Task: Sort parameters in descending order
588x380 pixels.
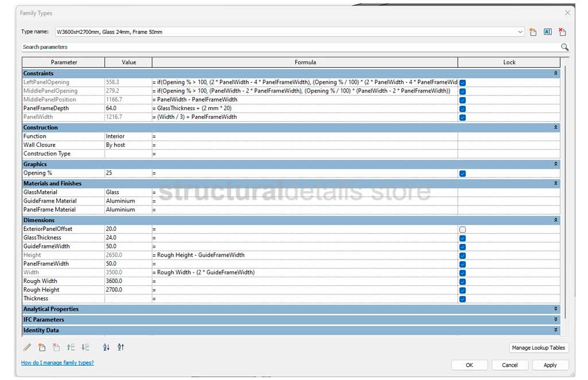Action: tap(121, 347)
